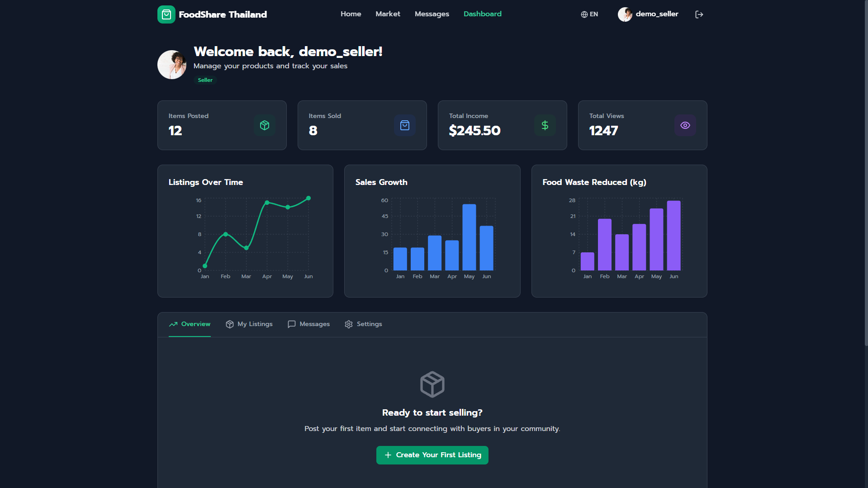This screenshot has width=868, height=488.
Task: Click the empty-state package icon above Ready to sell
Action: [432, 384]
